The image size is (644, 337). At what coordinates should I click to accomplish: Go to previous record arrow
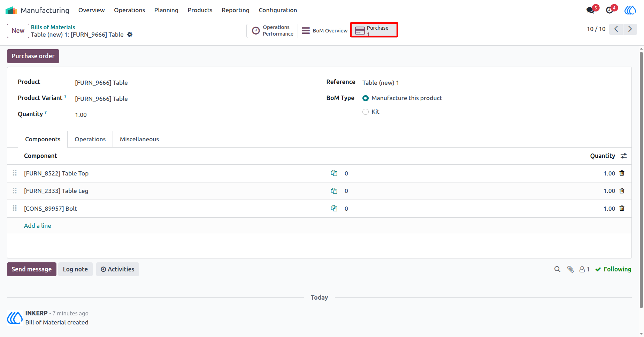tap(616, 29)
